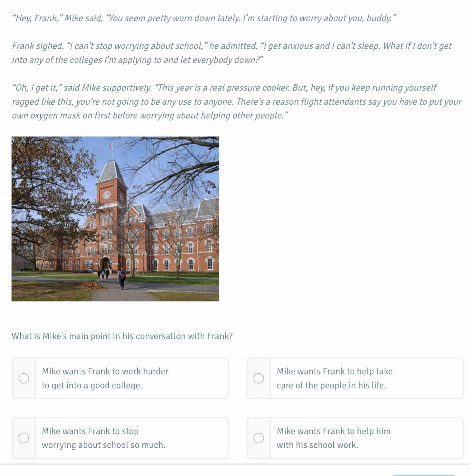Click the green button at page bottom

(x=424, y=475)
